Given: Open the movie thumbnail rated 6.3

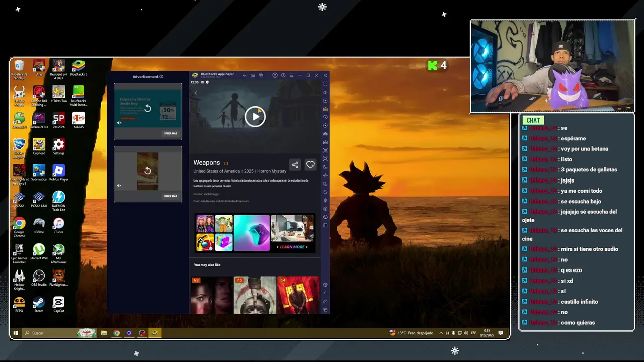Looking at the screenshot, I should (x=211, y=295).
